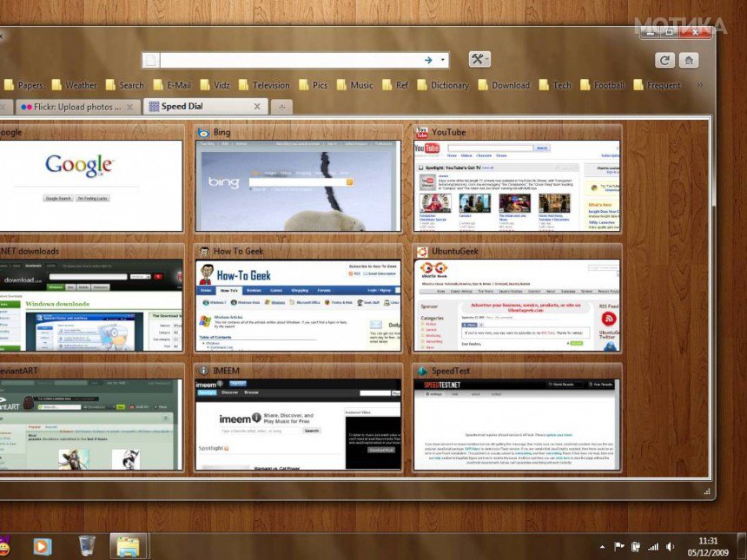Open the Bing speed dial thumbnail
This screenshot has height=560, width=747.
[298, 186]
